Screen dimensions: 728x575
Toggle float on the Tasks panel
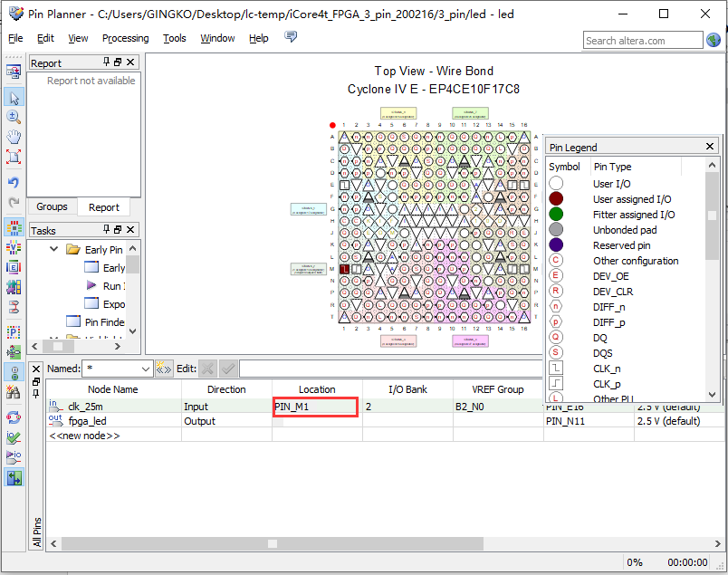[118, 230]
